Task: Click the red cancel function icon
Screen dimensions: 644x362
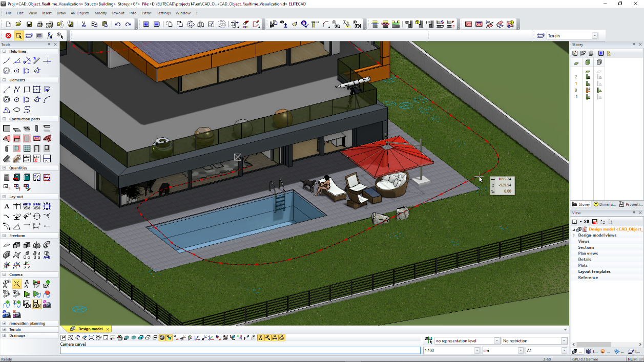Action: tap(8, 35)
